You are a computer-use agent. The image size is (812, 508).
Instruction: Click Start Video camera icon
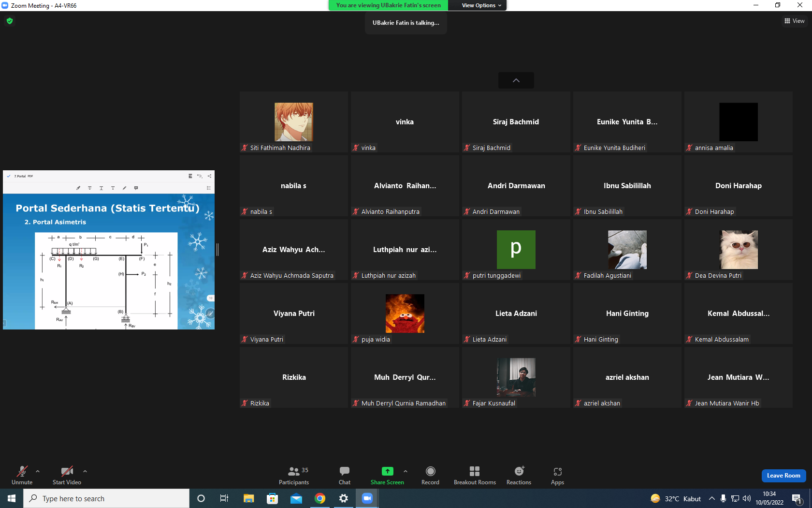pos(67,471)
